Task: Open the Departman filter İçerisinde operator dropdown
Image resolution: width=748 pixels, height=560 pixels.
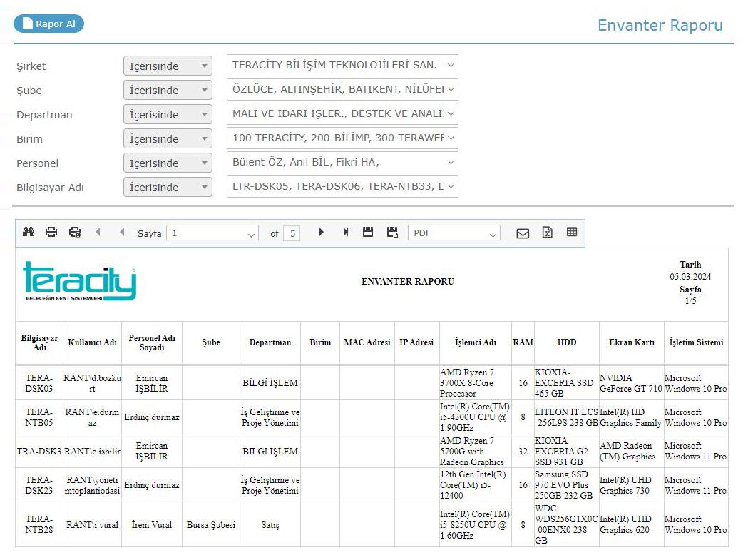Action: pos(168,115)
